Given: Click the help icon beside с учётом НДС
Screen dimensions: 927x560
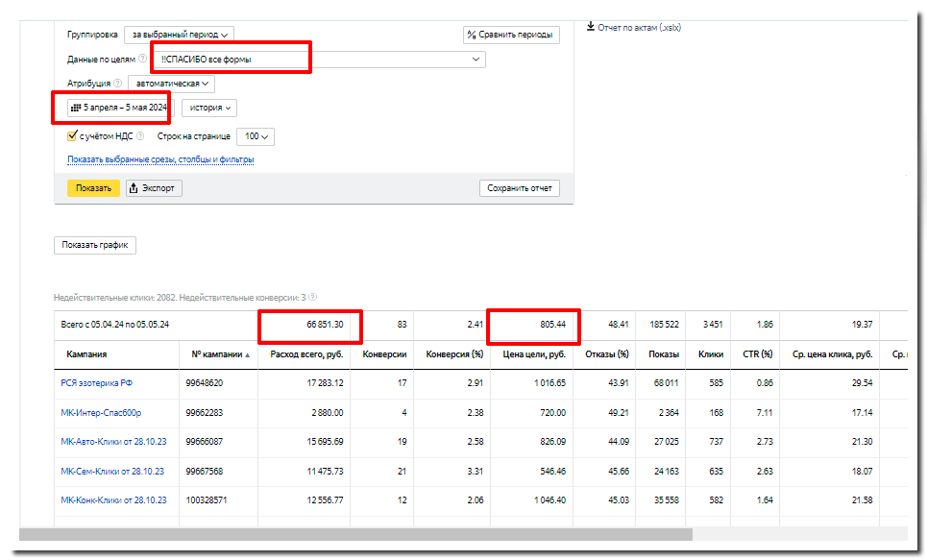Looking at the screenshot, I should [x=140, y=136].
